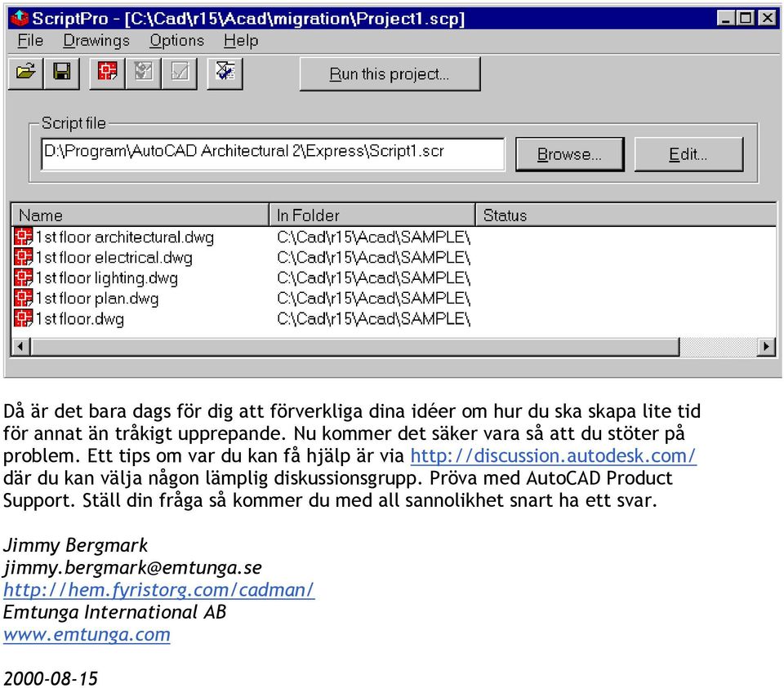The image size is (784, 688).
Task: Open project using the folder icon
Action: tap(26, 73)
